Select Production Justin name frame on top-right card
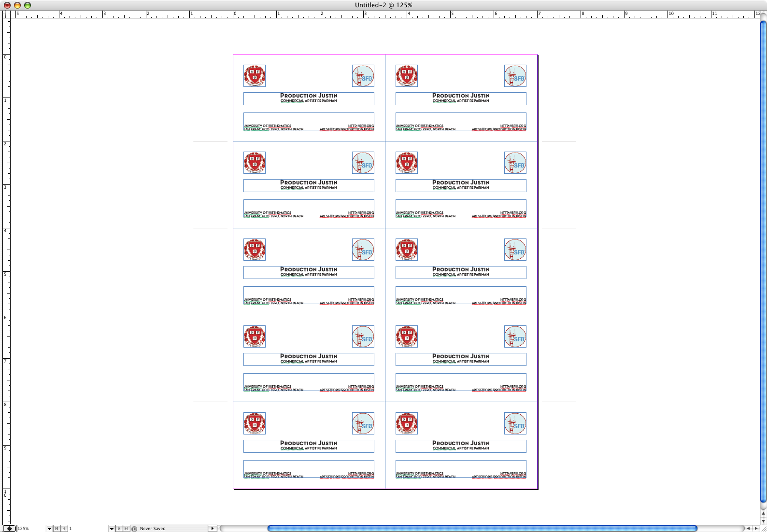Screen dimensions: 767x532 click(461, 98)
